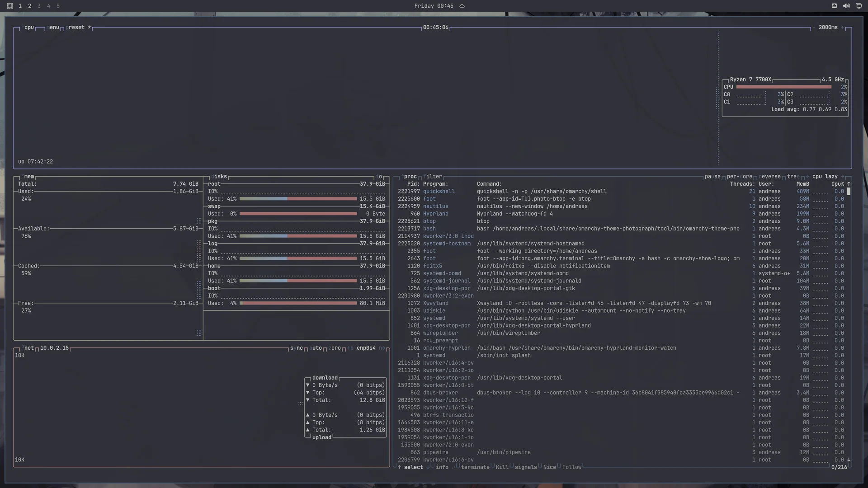Click the down arrow at process list bottom
868x488 pixels.
pos(849,460)
